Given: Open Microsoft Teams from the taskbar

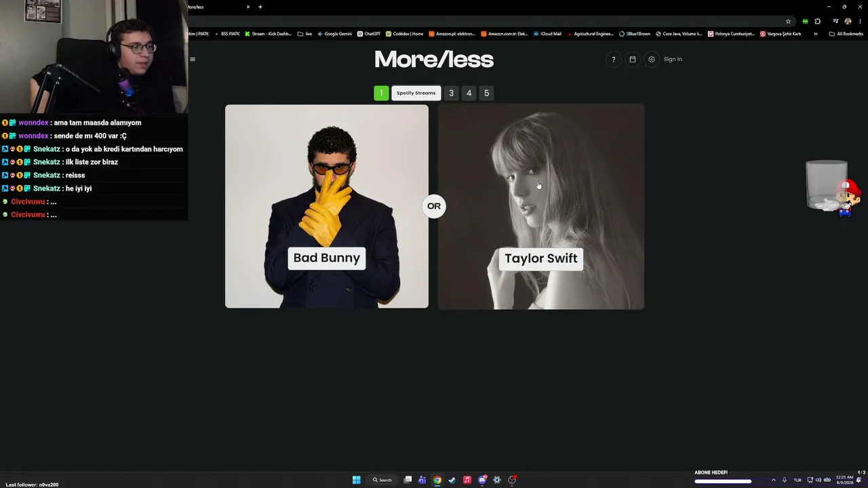Looking at the screenshot, I should tap(422, 480).
